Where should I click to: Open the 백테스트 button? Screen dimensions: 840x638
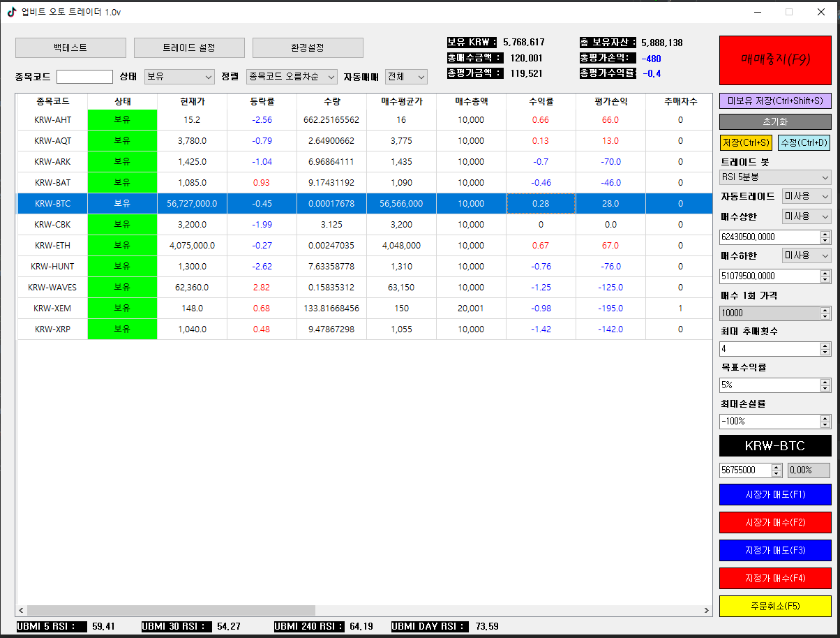70,47
